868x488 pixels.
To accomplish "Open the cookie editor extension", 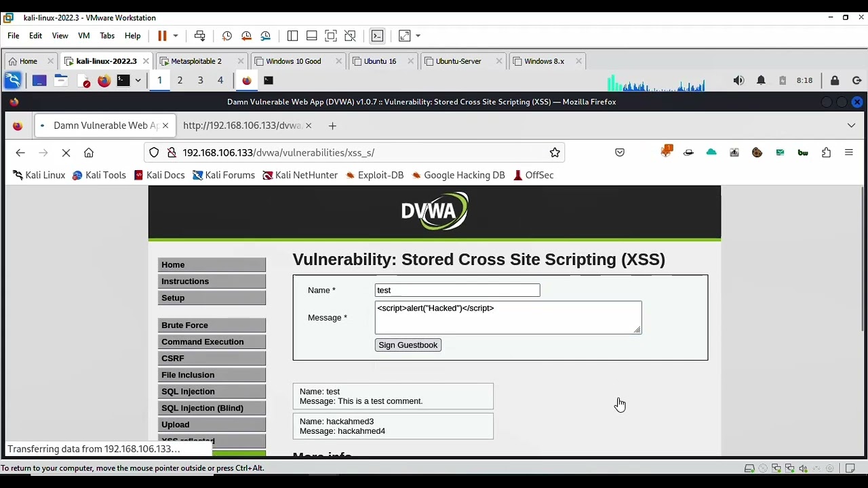I will point(757,152).
